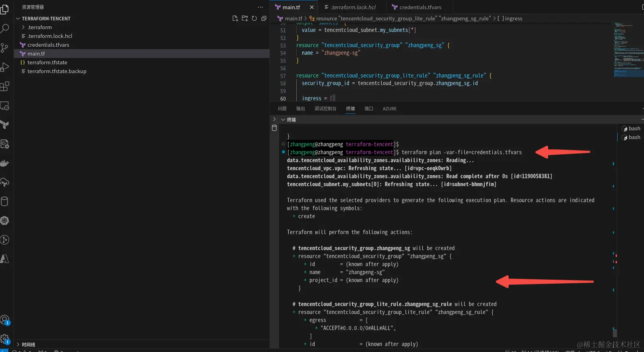Screen dimensions: 644x352
Task: Select the 终端 terminal panel tab
Action: click(351, 109)
